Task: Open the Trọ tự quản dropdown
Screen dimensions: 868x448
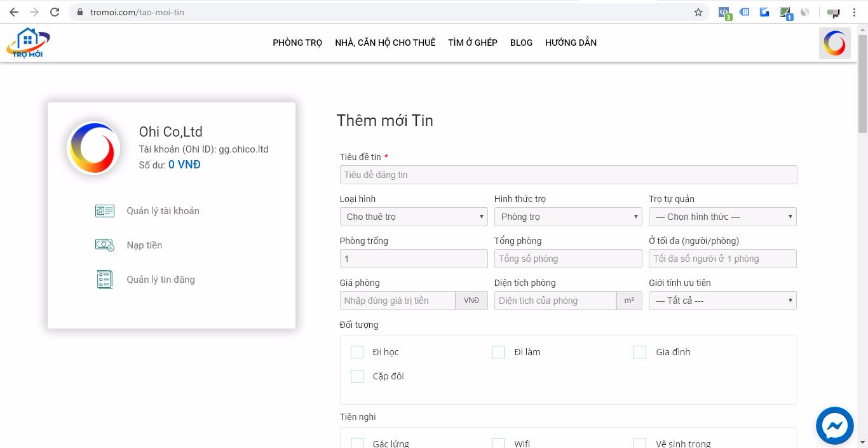Action: tap(722, 217)
